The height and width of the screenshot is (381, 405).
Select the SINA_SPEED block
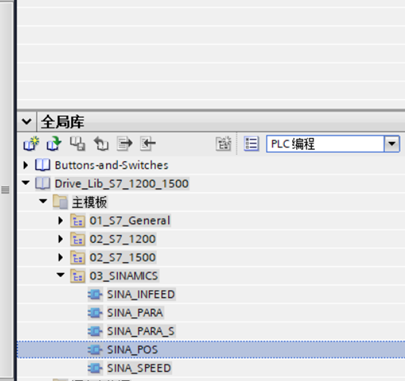point(139,368)
